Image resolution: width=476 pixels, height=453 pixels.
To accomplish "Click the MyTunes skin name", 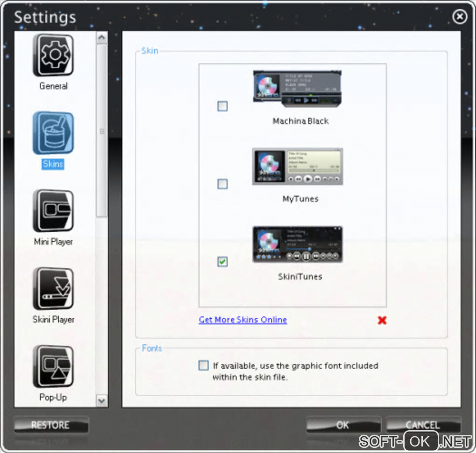I will [301, 199].
